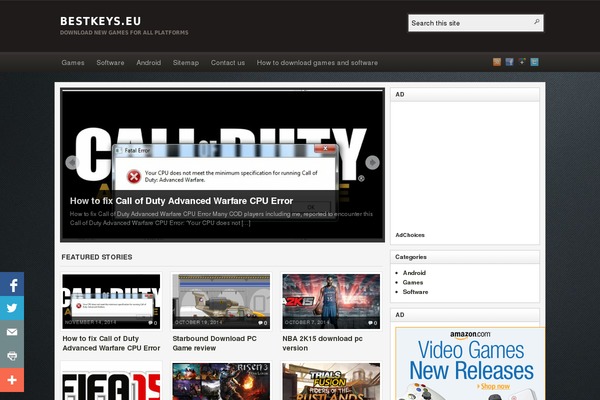
Task: Share on Twitter from the side bar
Action: click(x=12, y=308)
